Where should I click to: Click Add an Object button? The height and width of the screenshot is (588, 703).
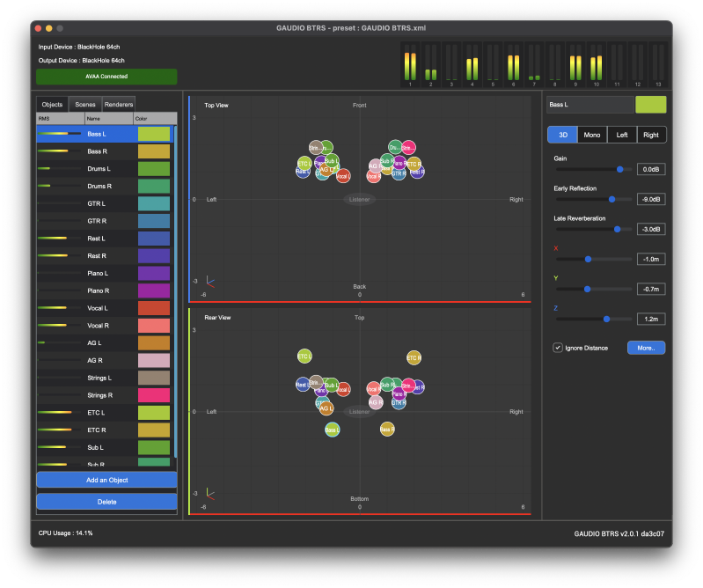tap(106, 480)
